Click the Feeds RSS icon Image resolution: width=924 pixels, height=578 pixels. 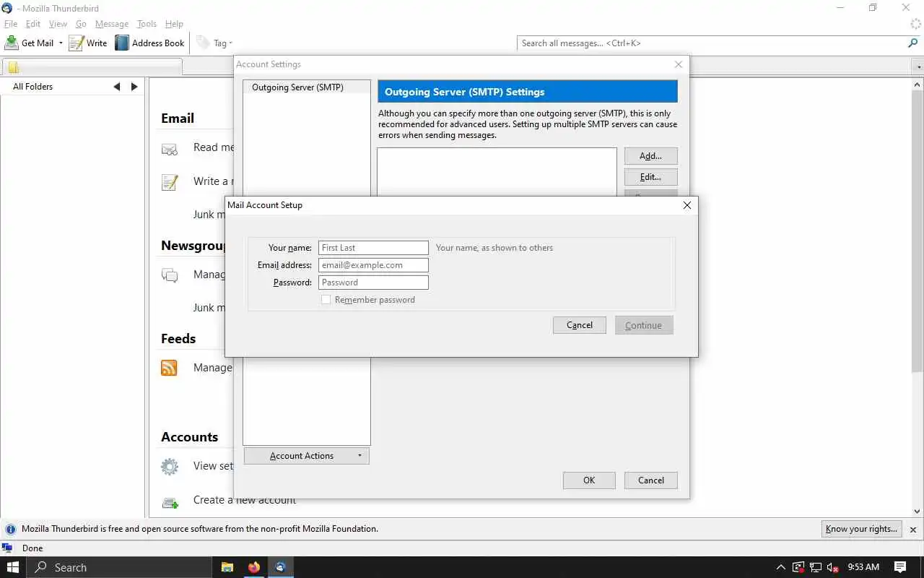point(169,368)
